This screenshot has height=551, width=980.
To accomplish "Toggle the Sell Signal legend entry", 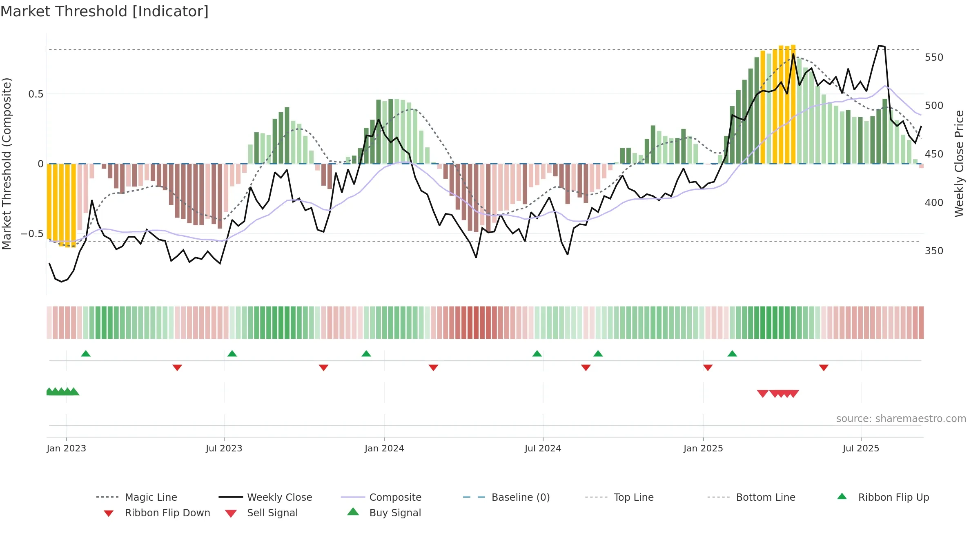I will point(261,513).
